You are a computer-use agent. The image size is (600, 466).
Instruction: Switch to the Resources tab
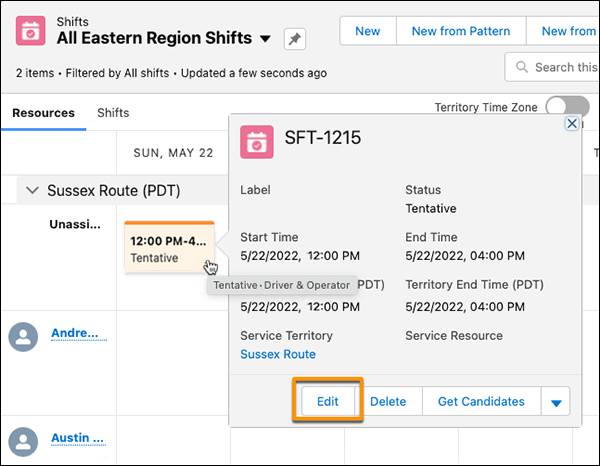coord(43,113)
